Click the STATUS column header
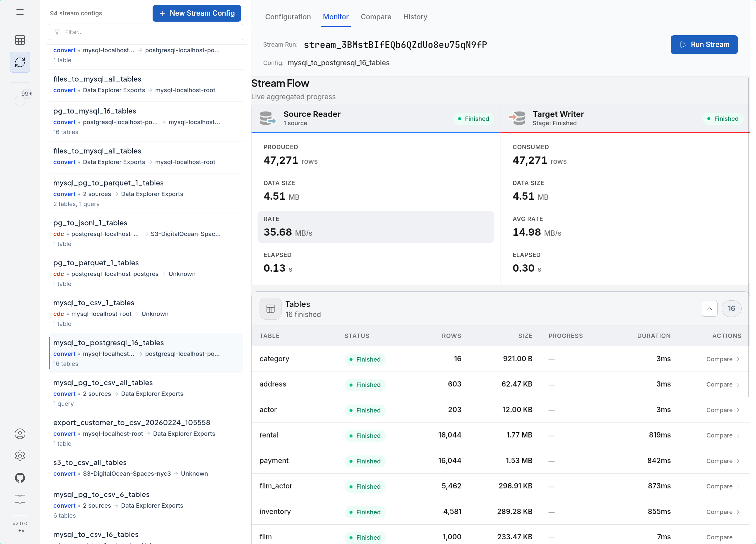The height and width of the screenshot is (544, 756). click(x=357, y=336)
